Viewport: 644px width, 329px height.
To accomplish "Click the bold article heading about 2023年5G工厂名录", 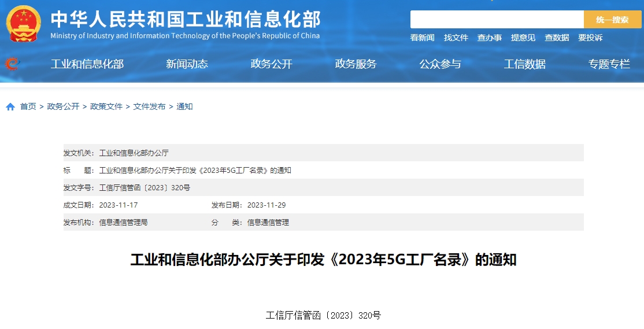I will 323,260.
